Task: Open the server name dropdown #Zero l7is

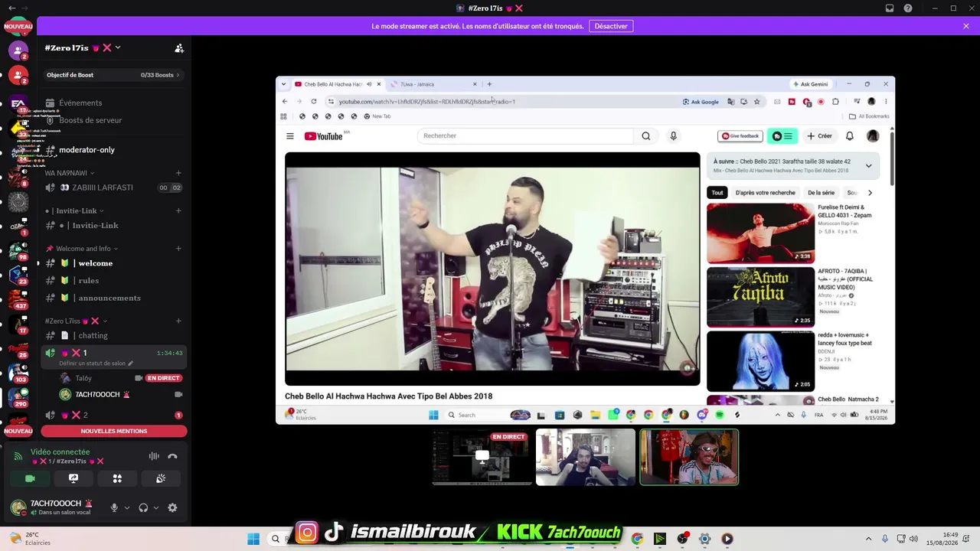Action: pyautogui.click(x=82, y=48)
